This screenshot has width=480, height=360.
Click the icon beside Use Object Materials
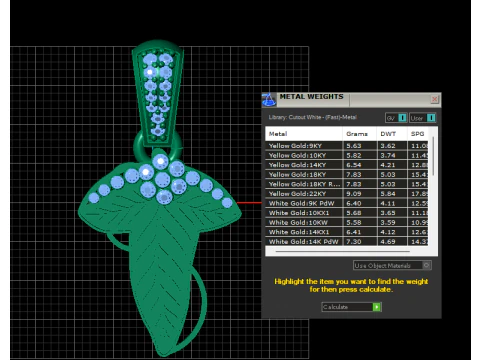[x=426, y=265]
